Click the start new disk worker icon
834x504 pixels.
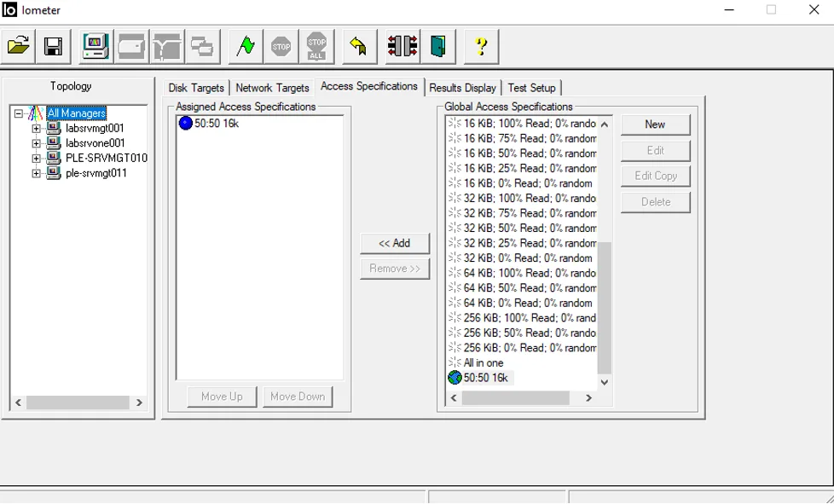131,46
